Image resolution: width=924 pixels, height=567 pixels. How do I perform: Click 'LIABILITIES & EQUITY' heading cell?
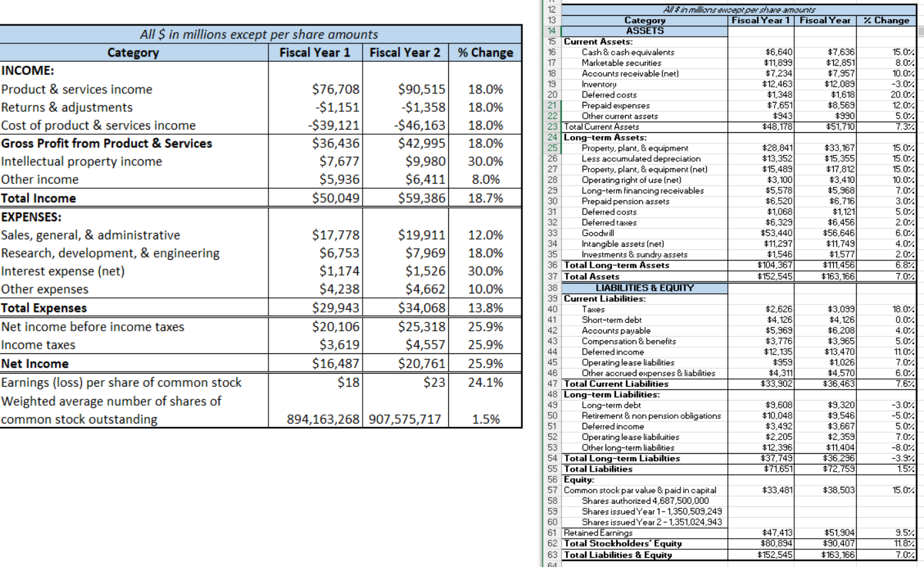644,287
